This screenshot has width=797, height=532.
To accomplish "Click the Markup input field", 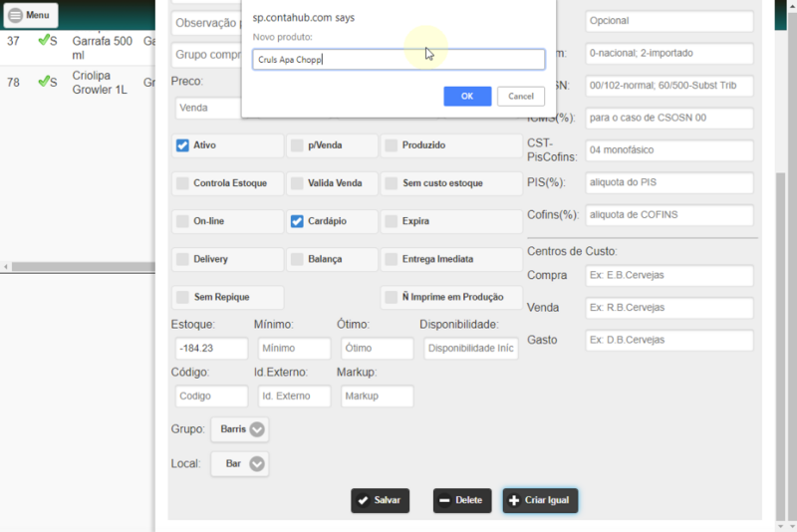I will pos(378,397).
